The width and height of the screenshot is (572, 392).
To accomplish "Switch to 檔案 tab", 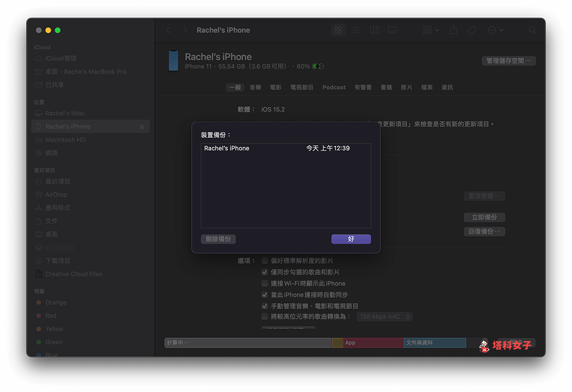I will click(427, 88).
